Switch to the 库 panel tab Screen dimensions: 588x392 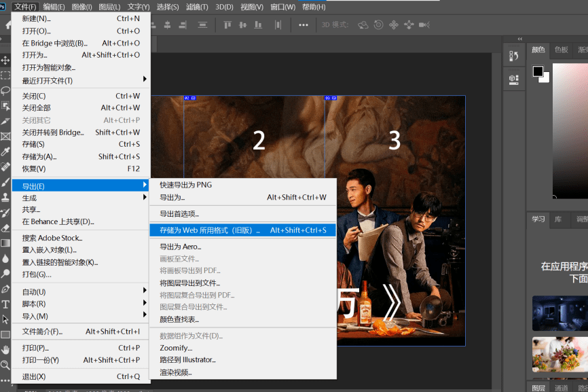point(557,219)
